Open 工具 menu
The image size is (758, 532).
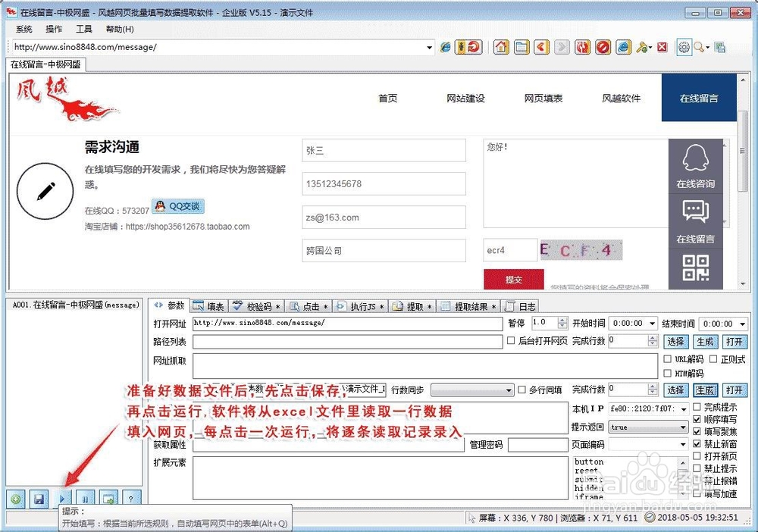pyautogui.click(x=83, y=29)
